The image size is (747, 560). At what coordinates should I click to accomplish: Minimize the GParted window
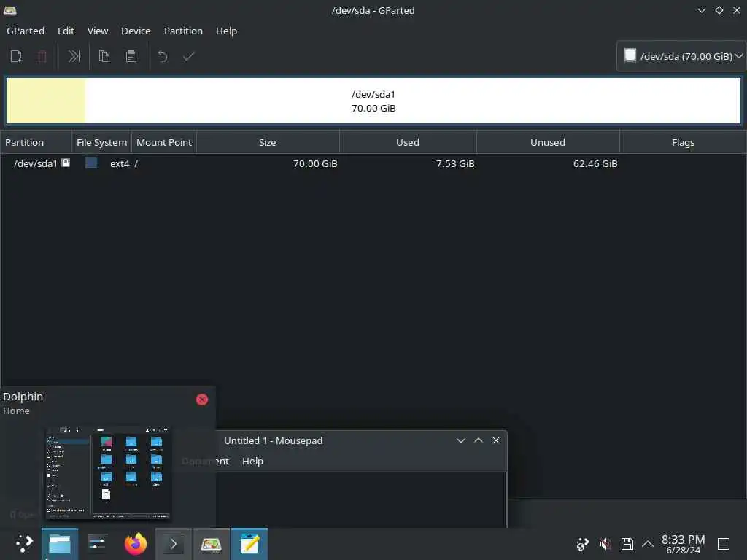[702, 10]
